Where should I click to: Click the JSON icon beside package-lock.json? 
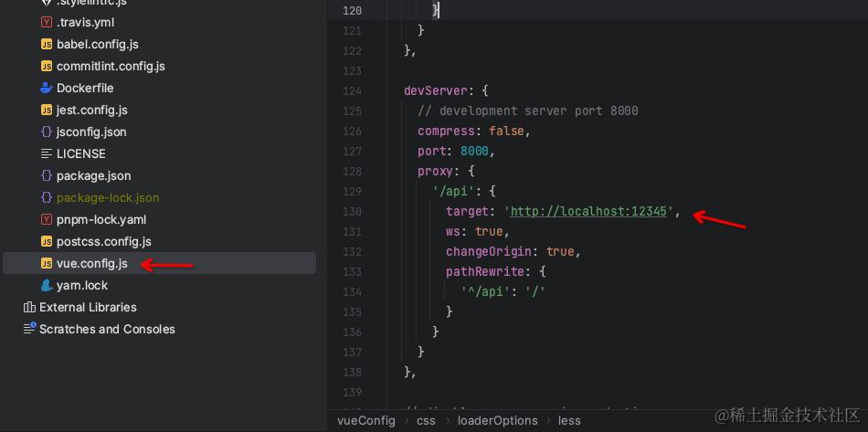click(x=47, y=197)
